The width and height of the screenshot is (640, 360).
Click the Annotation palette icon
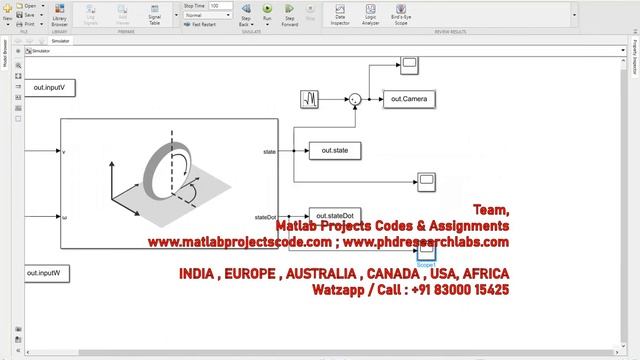click(x=18, y=97)
